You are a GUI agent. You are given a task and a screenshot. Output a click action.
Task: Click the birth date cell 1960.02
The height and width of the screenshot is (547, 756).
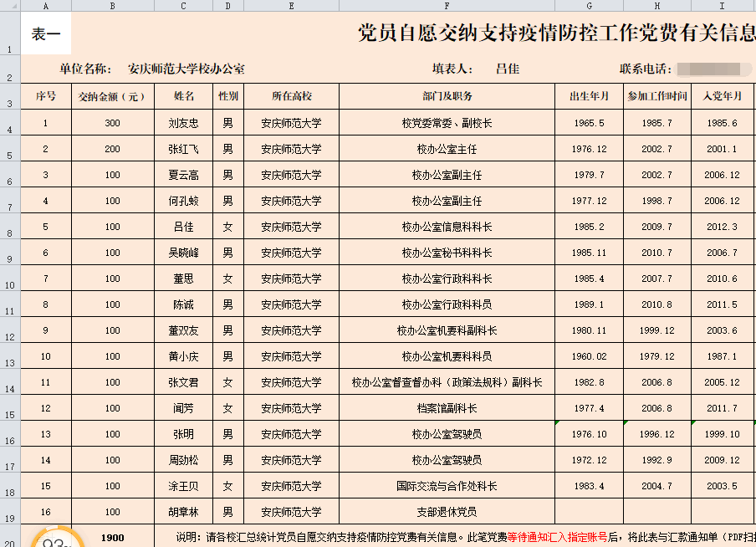click(588, 356)
